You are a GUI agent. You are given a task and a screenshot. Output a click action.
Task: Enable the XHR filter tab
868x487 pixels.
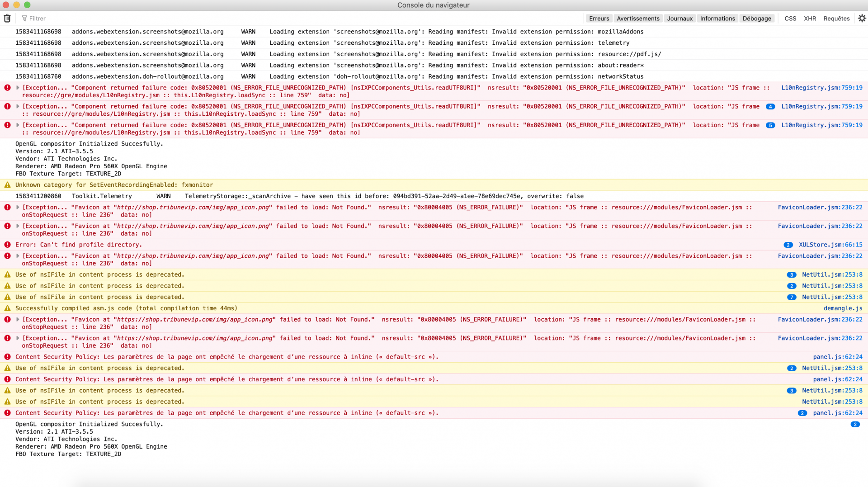click(810, 19)
